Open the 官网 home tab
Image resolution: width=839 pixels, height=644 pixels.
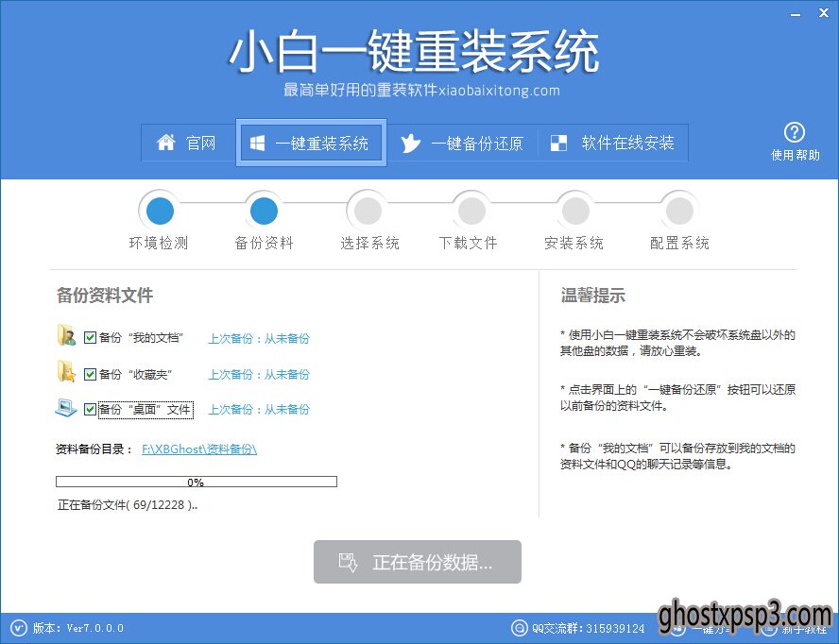coord(188,143)
